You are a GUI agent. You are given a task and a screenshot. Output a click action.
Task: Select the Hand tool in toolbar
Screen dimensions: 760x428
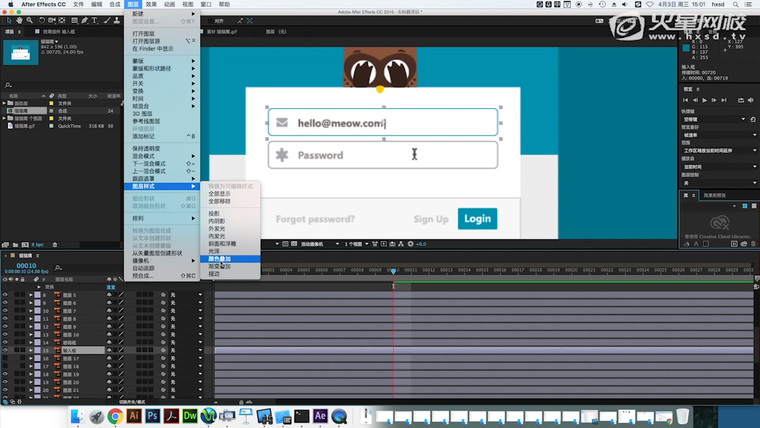(19, 20)
